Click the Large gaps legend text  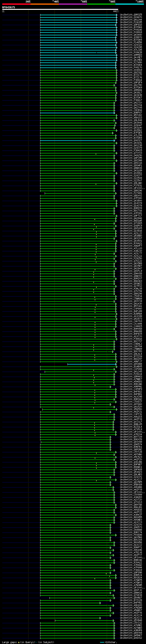click(x=28, y=642)
